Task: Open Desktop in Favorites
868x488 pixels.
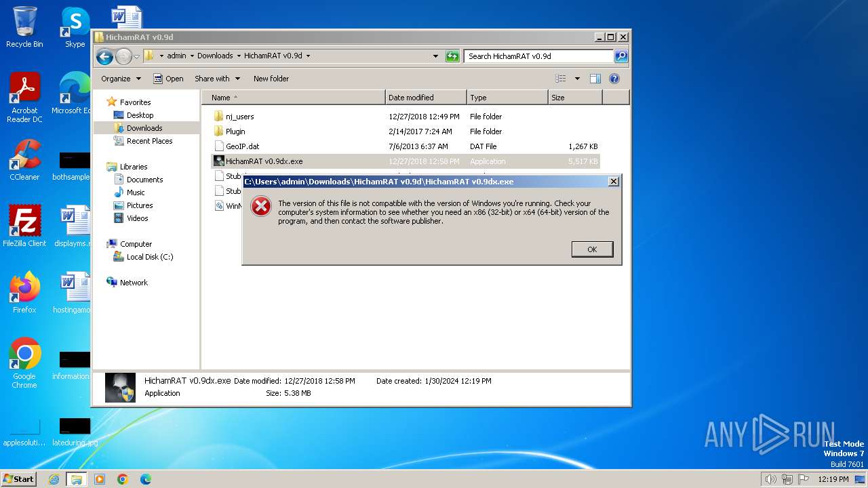Action: click(x=140, y=115)
